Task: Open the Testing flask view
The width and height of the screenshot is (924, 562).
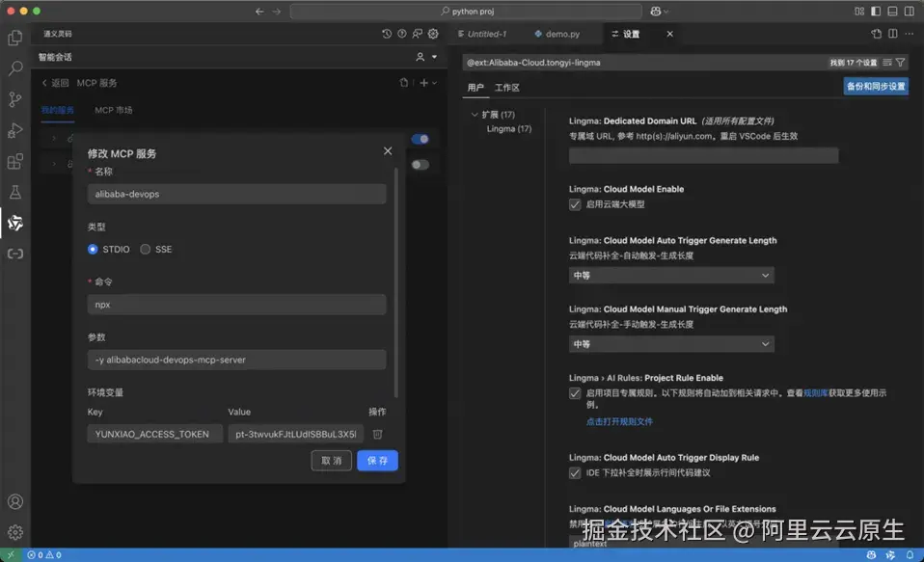Action: click(15, 192)
